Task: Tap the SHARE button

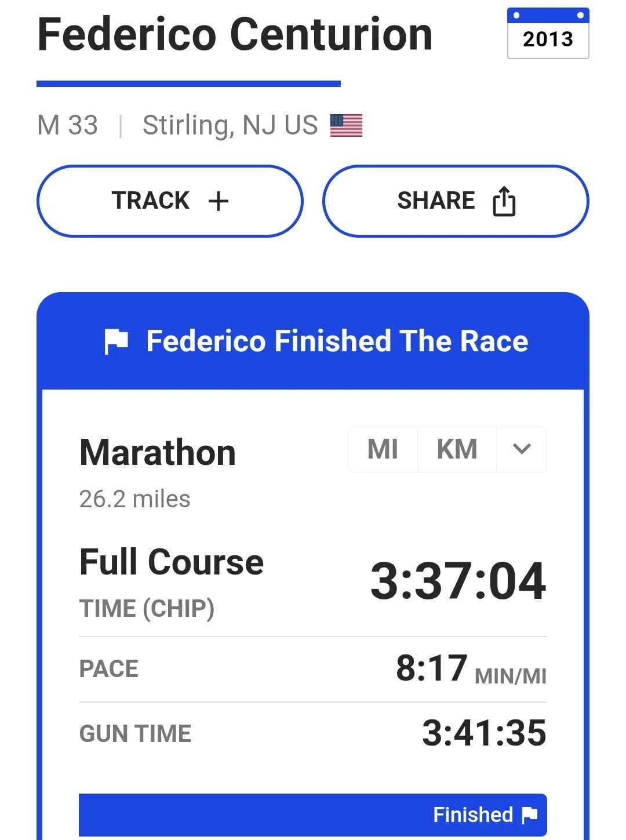Action: pyautogui.click(x=456, y=201)
